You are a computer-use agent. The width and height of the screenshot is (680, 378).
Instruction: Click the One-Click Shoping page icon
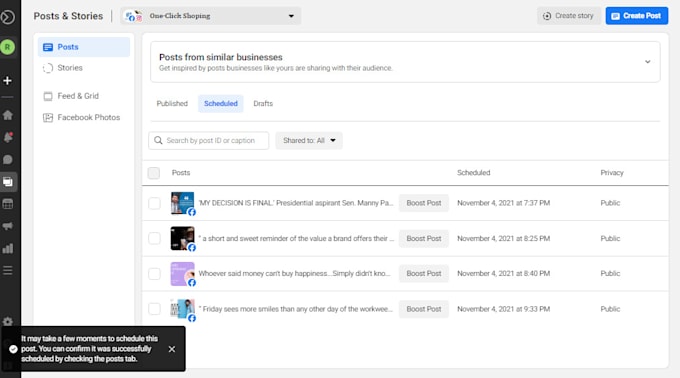134,16
